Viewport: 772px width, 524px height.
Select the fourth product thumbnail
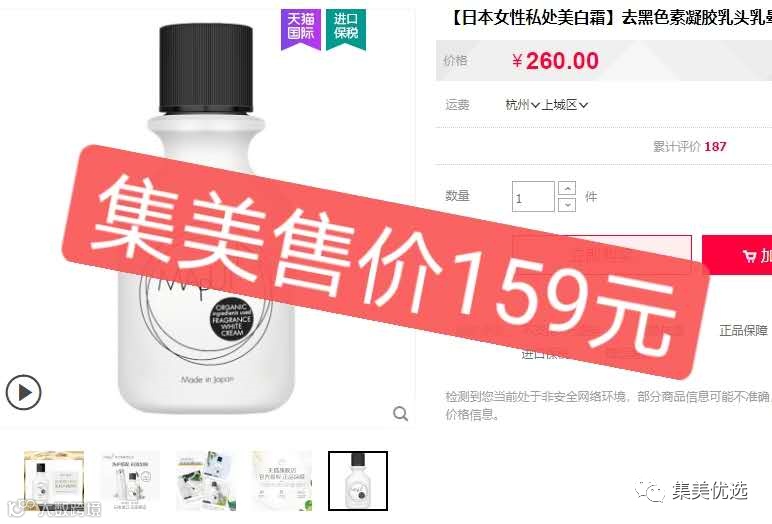tap(282, 481)
